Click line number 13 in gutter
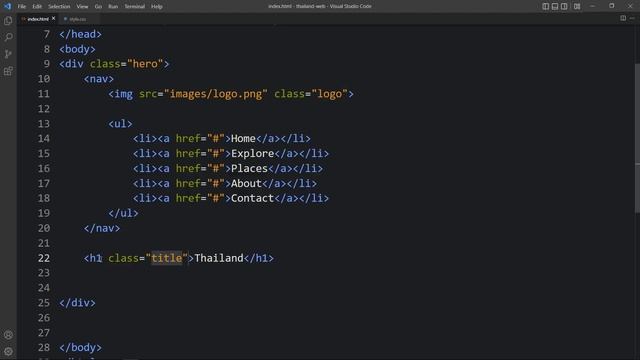This screenshot has height=360, width=640. coord(44,124)
